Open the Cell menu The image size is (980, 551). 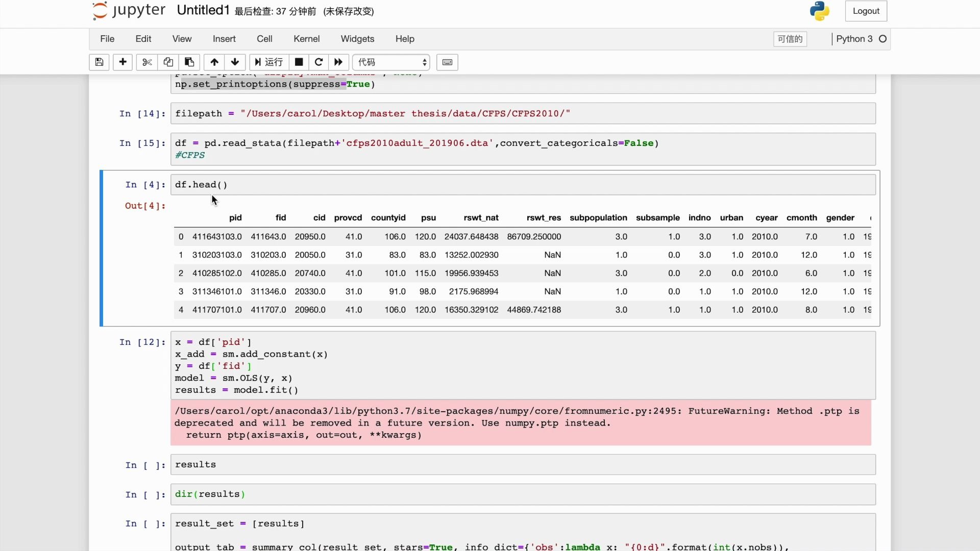264,39
